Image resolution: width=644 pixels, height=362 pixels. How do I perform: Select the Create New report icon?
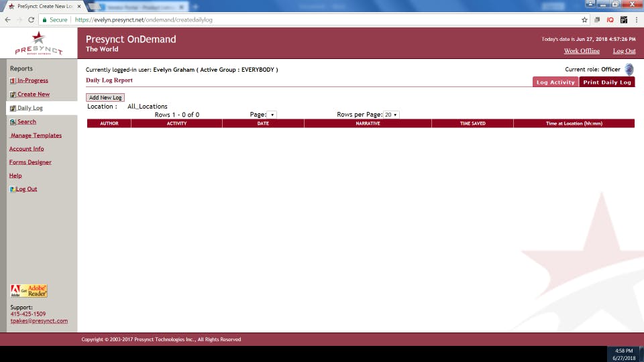tap(13, 95)
